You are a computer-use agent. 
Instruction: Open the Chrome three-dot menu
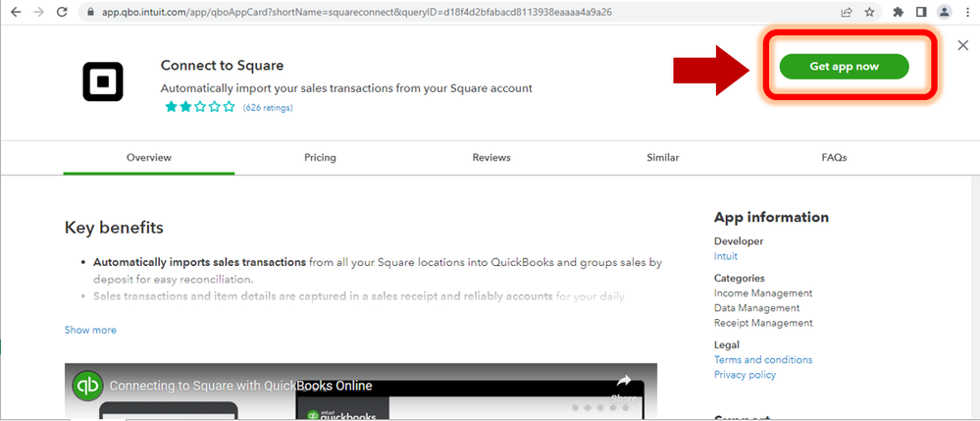(x=967, y=12)
